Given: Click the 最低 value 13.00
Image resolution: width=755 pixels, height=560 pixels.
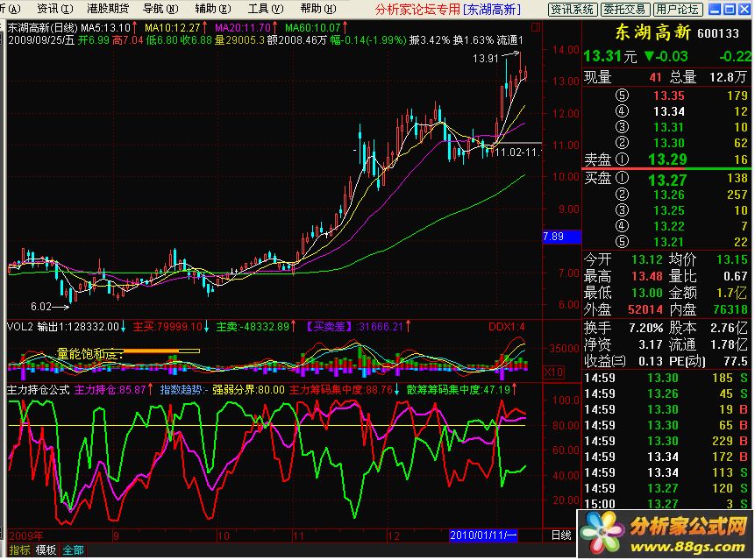Looking at the screenshot, I should point(647,293).
